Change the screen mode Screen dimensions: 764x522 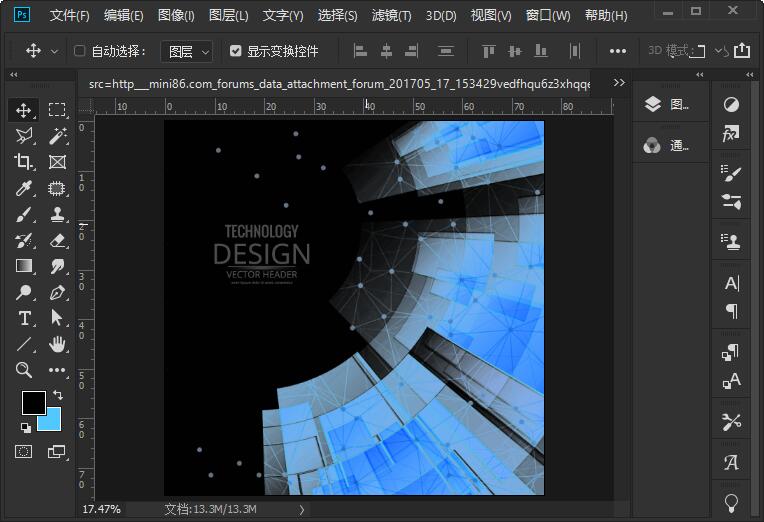pyautogui.click(x=57, y=451)
